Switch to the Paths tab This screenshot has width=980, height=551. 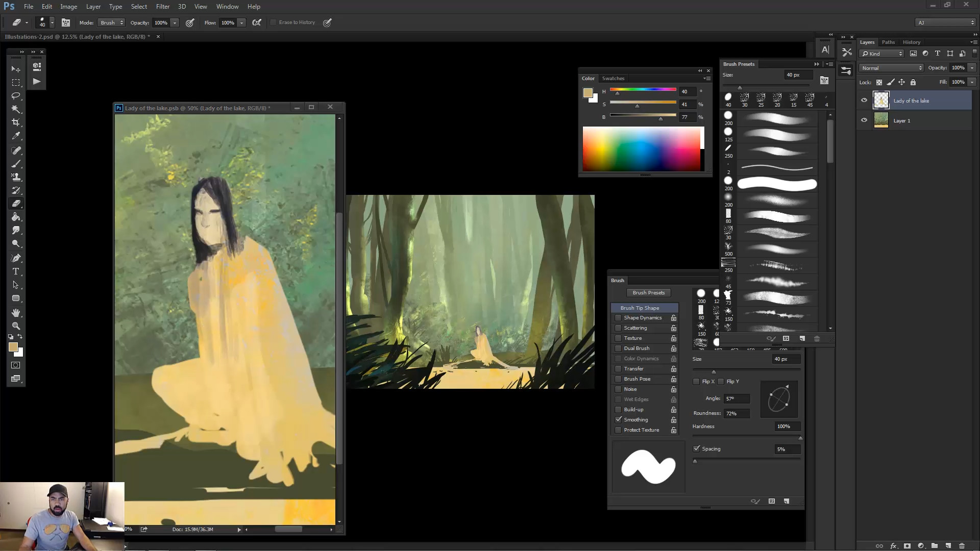point(888,42)
